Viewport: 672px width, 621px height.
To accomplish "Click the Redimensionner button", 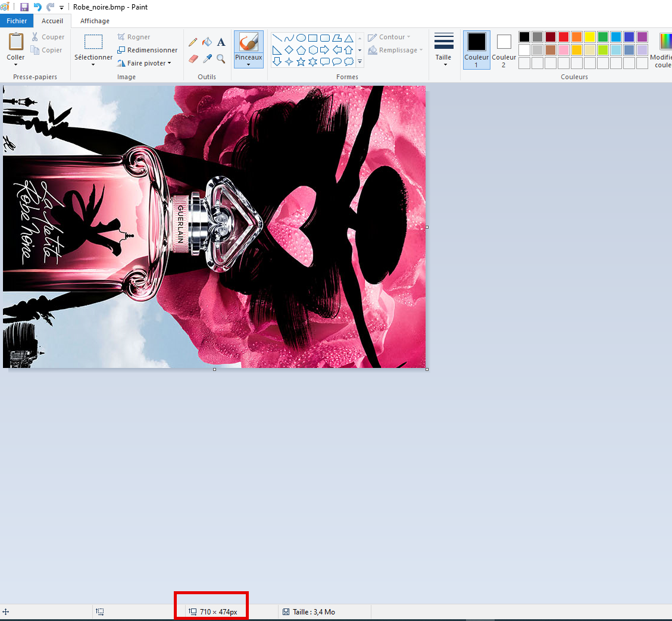I will pyautogui.click(x=148, y=50).
